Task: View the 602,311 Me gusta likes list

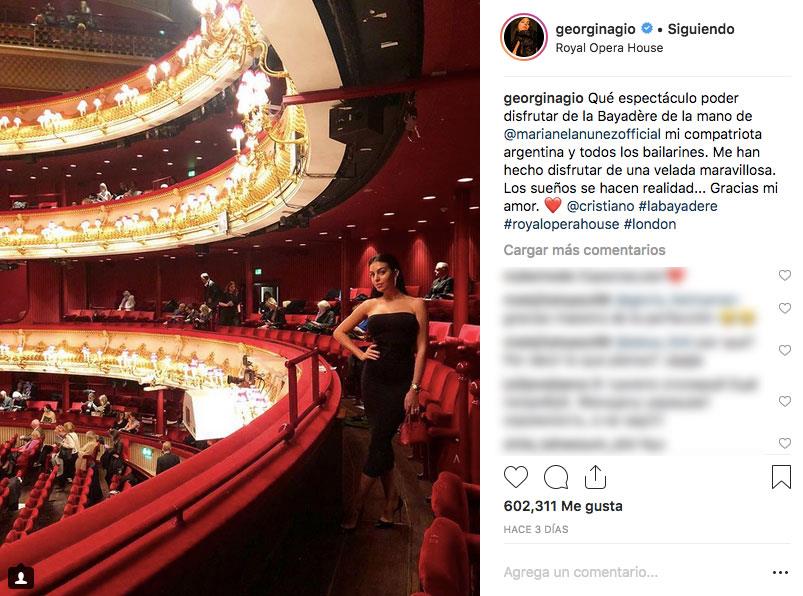Action: (x=563, y=506)
